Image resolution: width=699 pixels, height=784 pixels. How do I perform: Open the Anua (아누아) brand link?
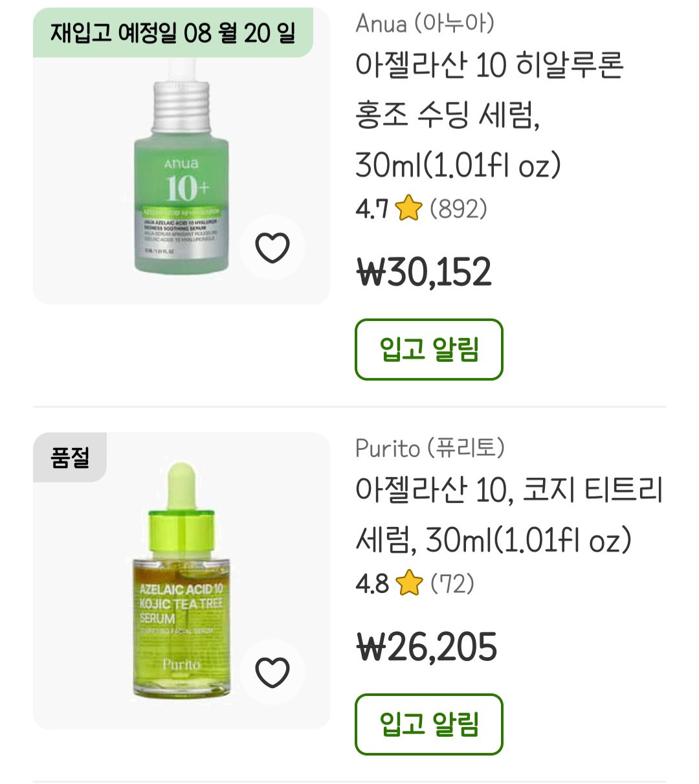click(425, 24)
